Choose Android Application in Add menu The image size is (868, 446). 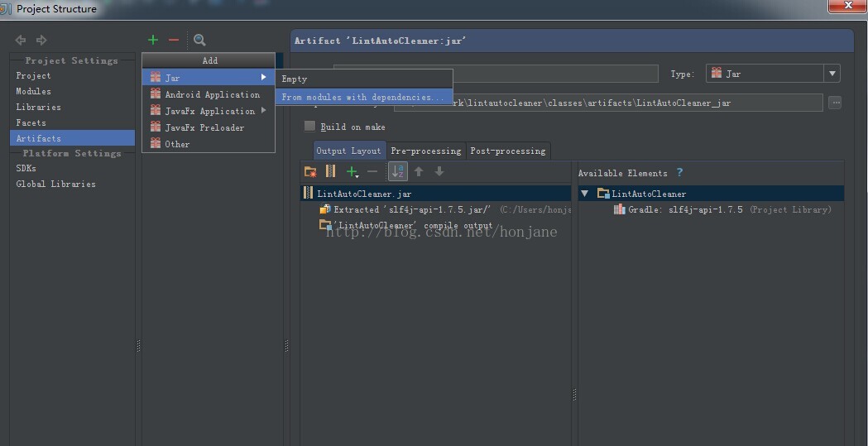pyautogui.click(x=209, y=94)
